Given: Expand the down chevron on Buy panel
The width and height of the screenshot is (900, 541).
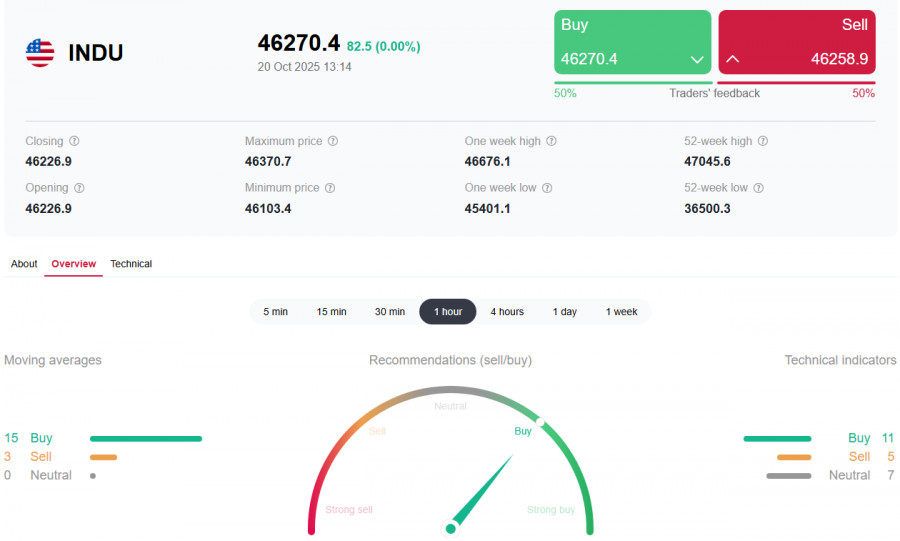Looking at the screenshot, I should [697, 60].
